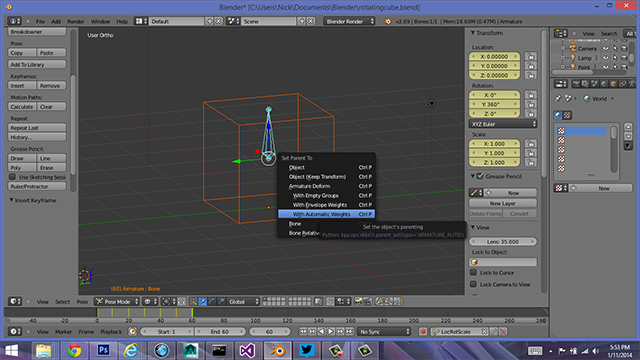
Task: Open Visual Studio from the taskbar
Action: click(248, 351)
